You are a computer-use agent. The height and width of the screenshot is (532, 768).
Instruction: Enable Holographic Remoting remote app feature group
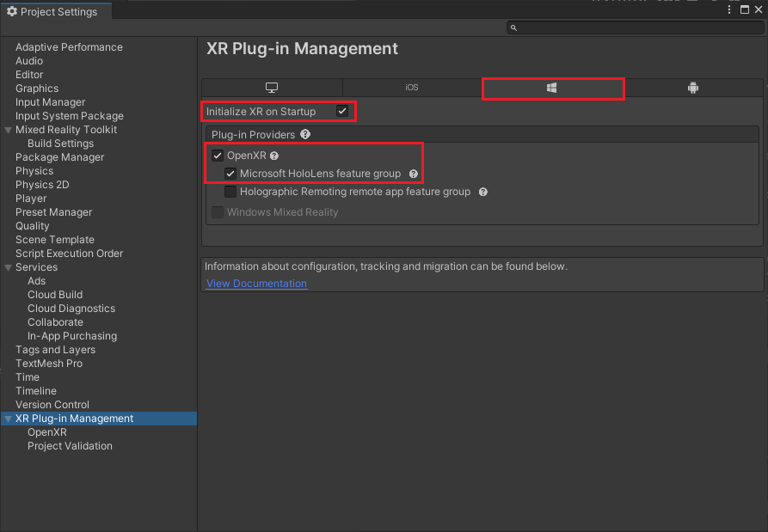pos(230,192)
